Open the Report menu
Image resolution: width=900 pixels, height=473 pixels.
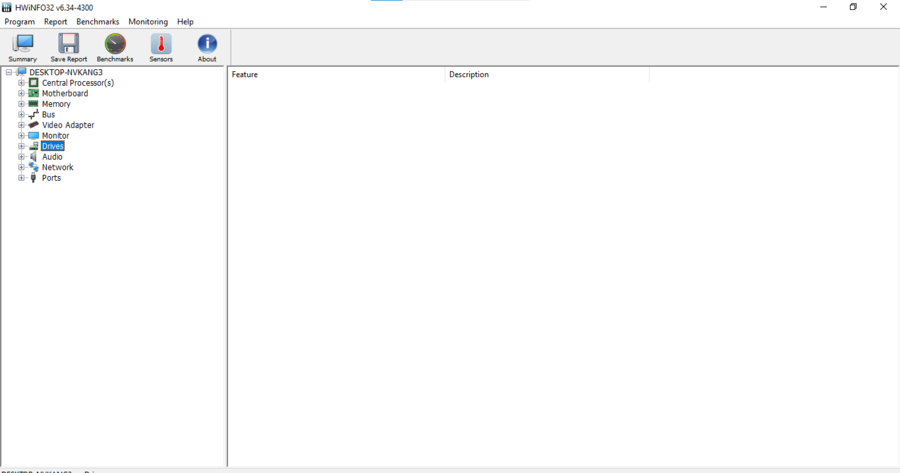click(56, 22)
